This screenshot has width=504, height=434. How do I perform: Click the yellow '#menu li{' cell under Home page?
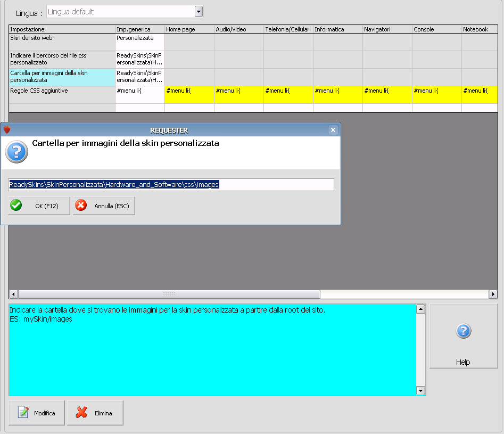pos(189,95)
